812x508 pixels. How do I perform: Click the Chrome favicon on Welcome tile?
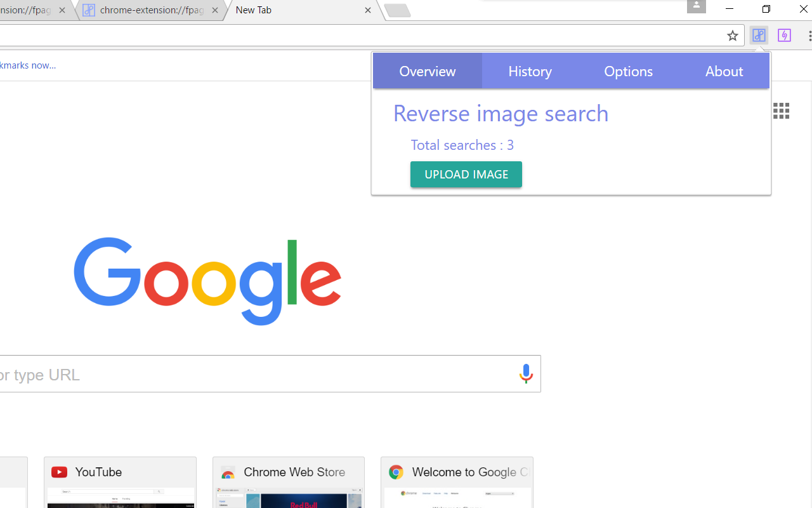396,472
